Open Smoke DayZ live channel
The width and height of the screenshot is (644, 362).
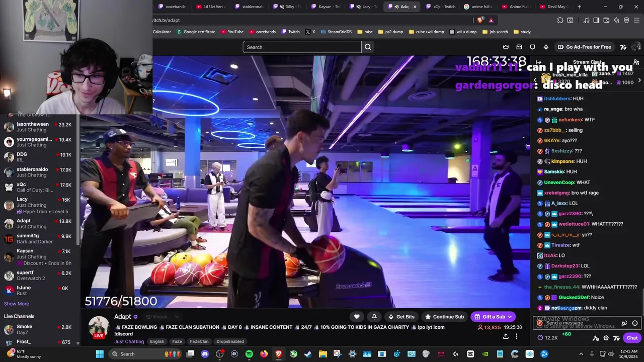pos(38,329)
